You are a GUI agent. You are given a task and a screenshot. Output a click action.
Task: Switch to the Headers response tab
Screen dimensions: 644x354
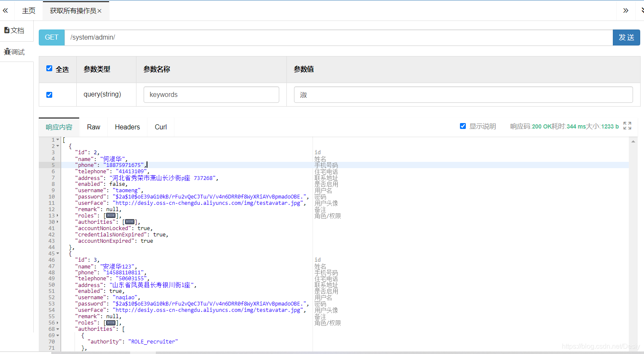(x=127, y=127)
